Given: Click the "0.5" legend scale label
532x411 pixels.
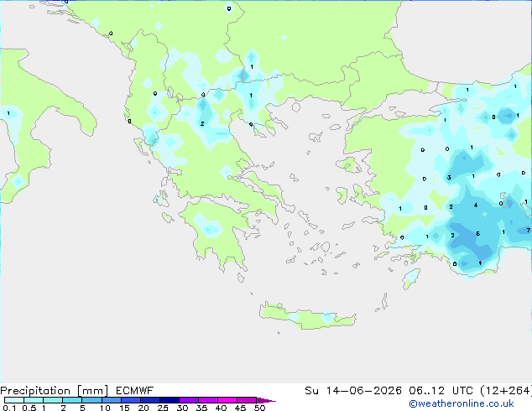Looking at the screenshot, I should click(29, 408).
